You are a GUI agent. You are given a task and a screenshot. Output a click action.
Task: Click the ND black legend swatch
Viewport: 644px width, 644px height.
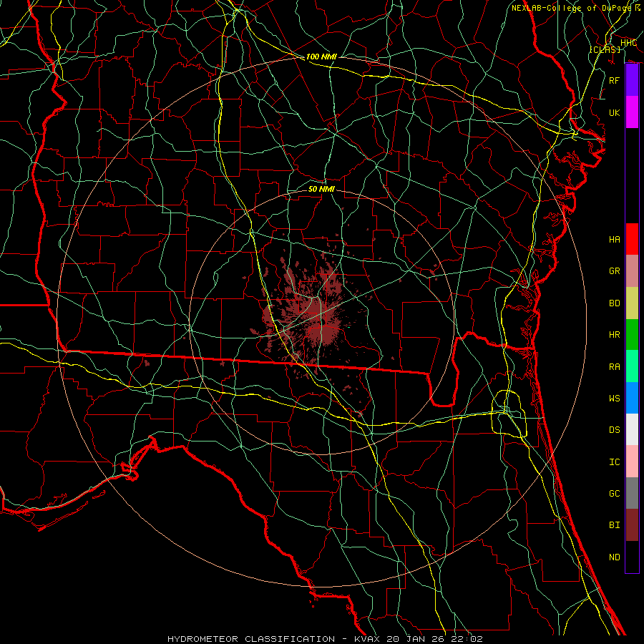click(x=632, y=557)
